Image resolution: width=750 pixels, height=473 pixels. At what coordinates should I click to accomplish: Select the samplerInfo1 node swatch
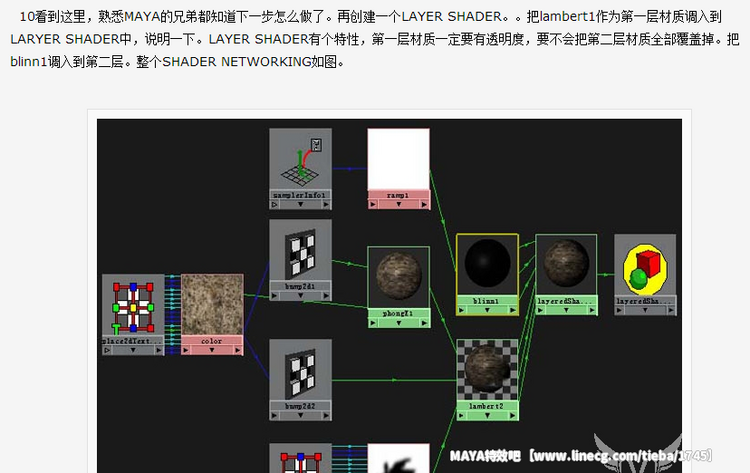[300, 160]
